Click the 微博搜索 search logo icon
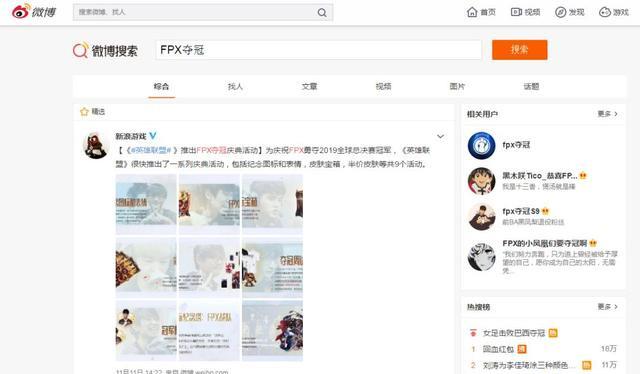Screen dimensions: 640x374 (x=80, y=51)
